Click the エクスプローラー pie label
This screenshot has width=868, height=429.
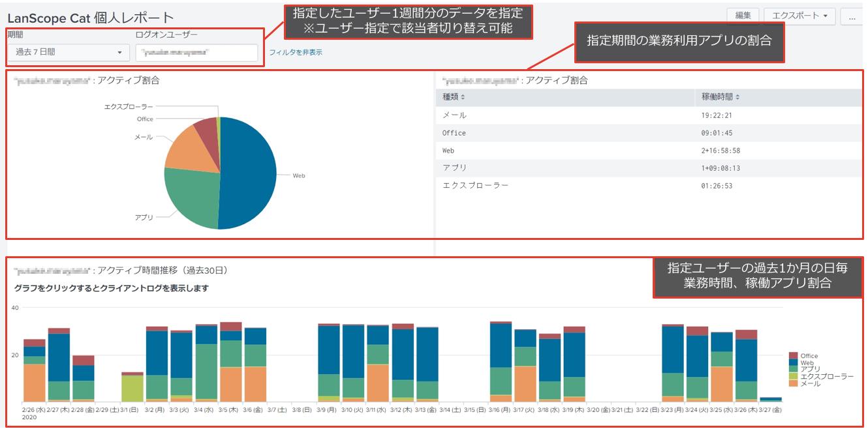coord(129,106)
